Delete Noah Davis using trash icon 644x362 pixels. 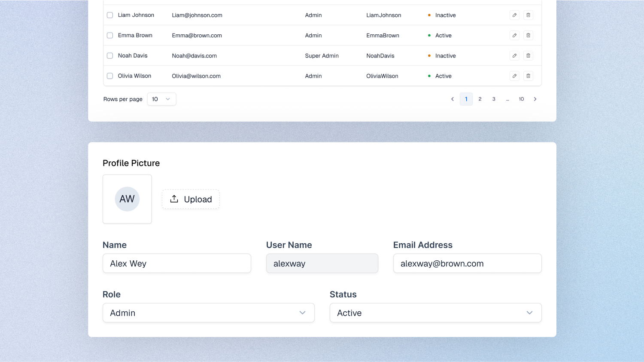pyautogui.click(x=528, y=56)
